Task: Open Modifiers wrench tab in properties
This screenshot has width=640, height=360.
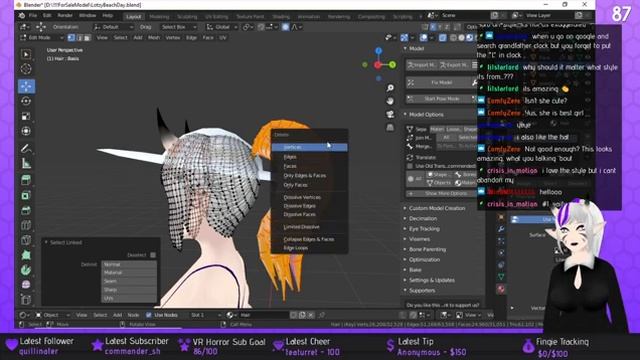Action: click(501, 229)
